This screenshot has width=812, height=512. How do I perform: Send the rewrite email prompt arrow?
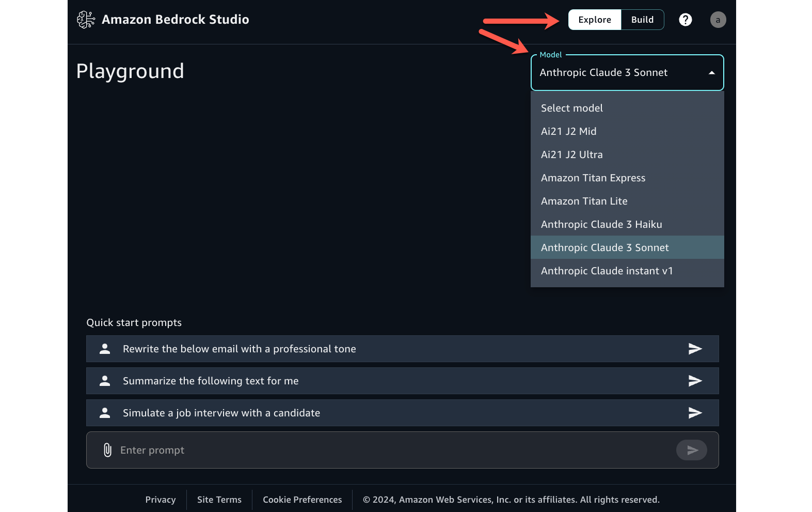pos(695,349)
